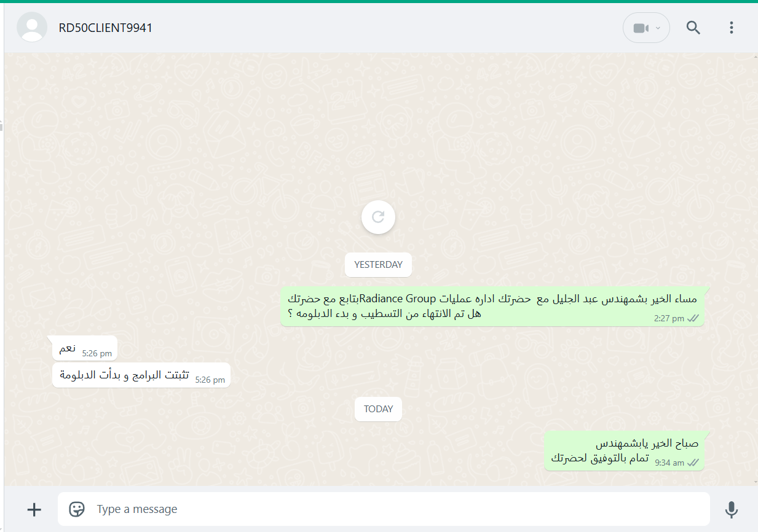The width and height of the screenshot is (758, 532).
Task: Click the received message نعم
Action: pyautogui.click(x=85, y=348)
